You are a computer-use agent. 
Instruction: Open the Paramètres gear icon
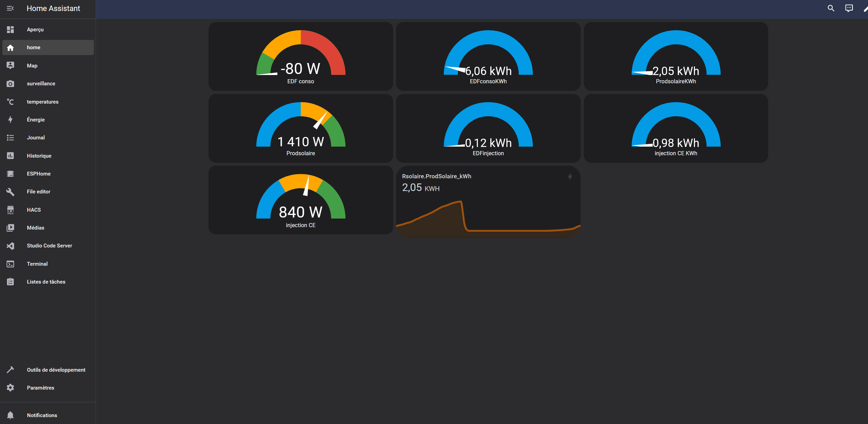point(10,388)
